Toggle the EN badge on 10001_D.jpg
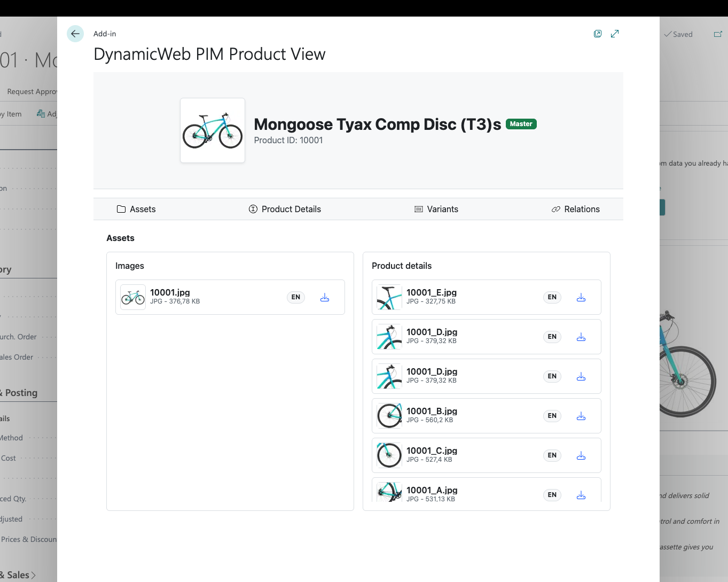The image size is (728, 582). click(x=552, y=337)
